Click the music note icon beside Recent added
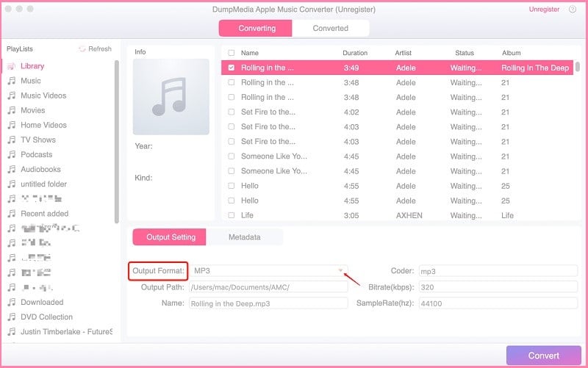This screenshot has height=368, width=588. pyautogui.click(x=12, y=214)
